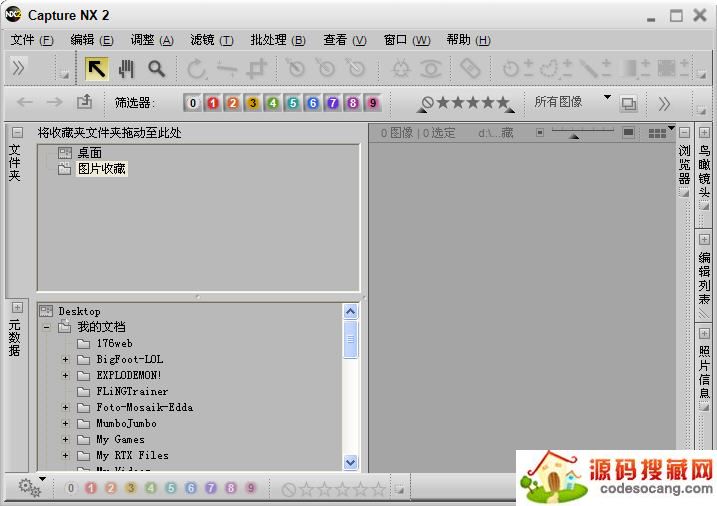Open the 滤镜 (T) menu
The image size is (717, 506).
(211, 40)
